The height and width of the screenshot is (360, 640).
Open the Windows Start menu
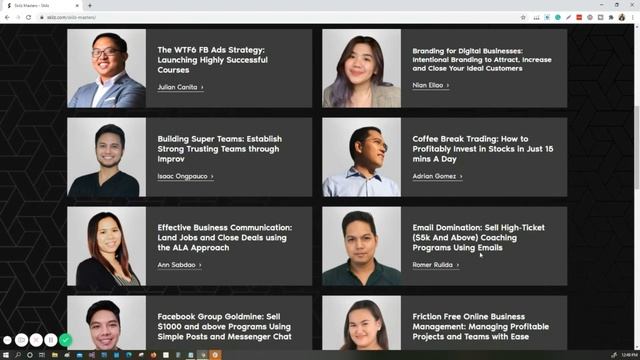pos(6,355)
